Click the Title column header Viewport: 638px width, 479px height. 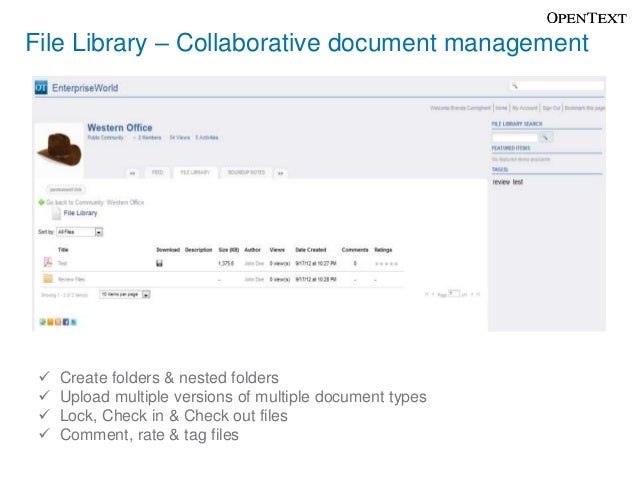pos(63,249)
